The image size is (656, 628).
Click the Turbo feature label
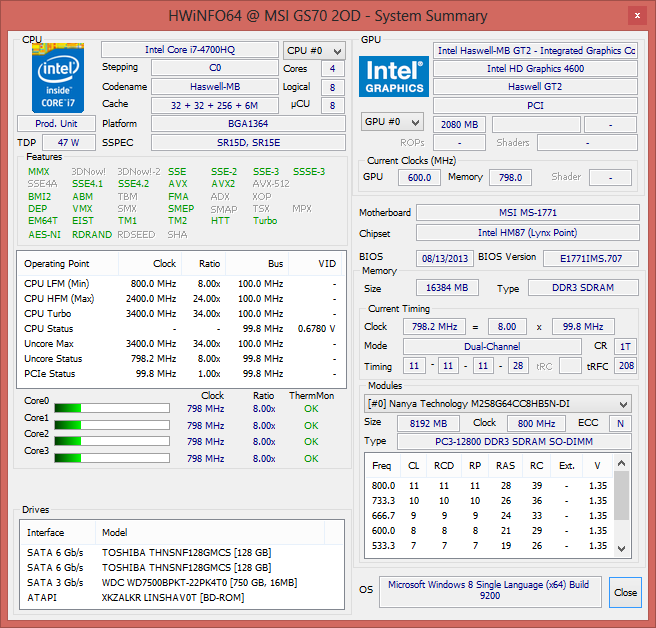point(265,220)
